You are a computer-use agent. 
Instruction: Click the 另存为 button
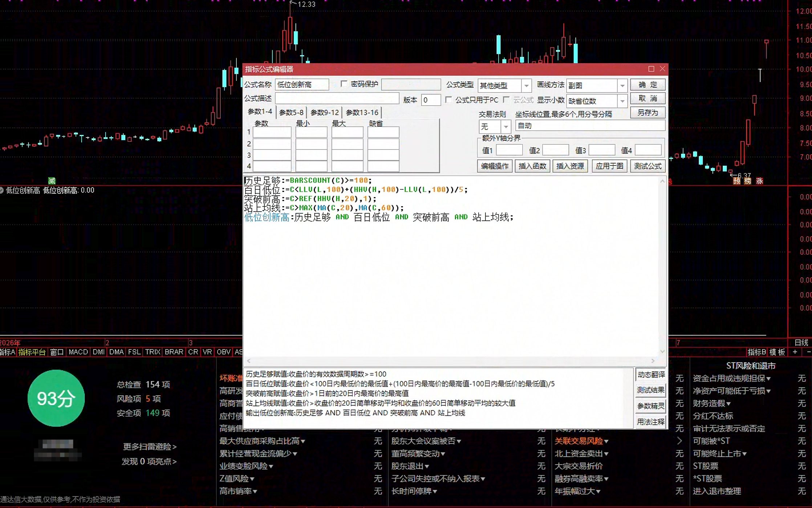(x=647, y=112)
